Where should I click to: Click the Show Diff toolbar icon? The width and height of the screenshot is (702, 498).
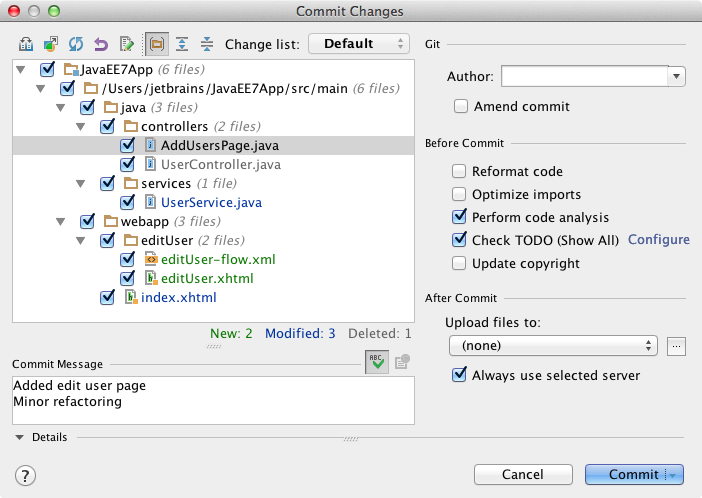pos(26,44)
